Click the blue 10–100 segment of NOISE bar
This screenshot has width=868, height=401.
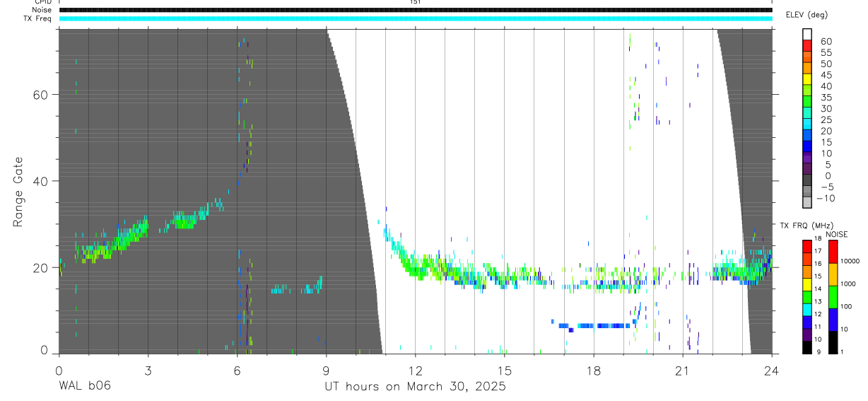click(833, 319)
